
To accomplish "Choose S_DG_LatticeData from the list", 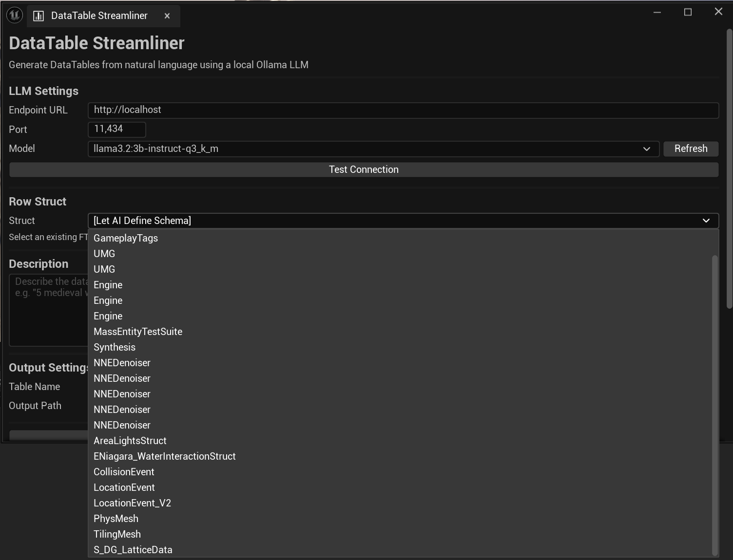I will click(x=133, y=550).
